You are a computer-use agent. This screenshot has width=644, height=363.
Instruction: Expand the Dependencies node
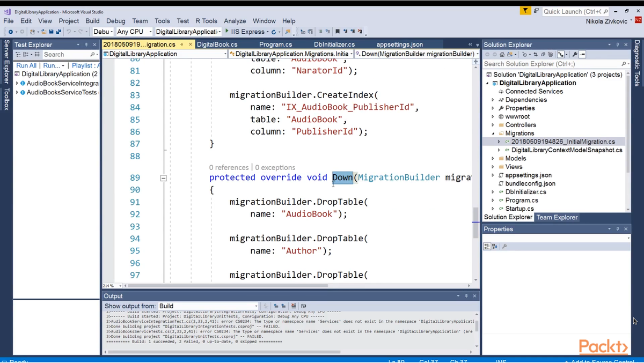click(493, 100)
